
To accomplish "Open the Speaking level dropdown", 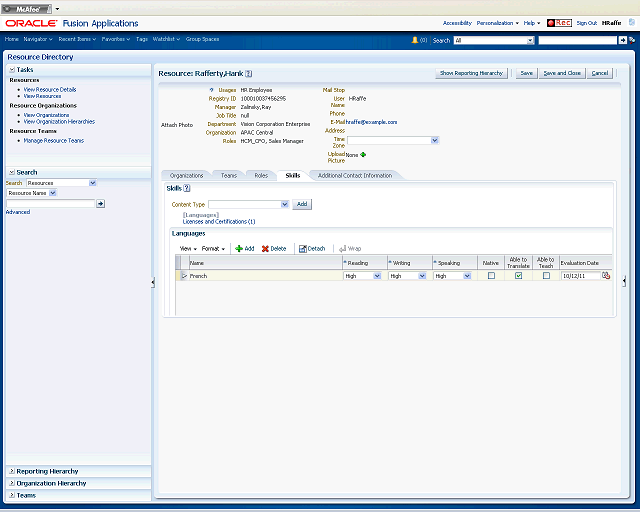I will click(467, 276).
